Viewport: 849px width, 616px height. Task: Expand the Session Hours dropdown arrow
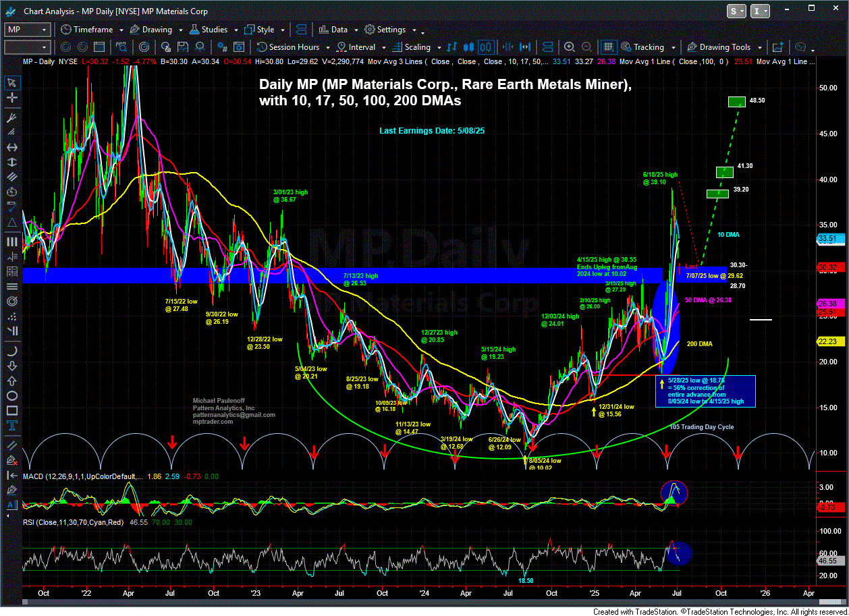(x=327, y=49)
